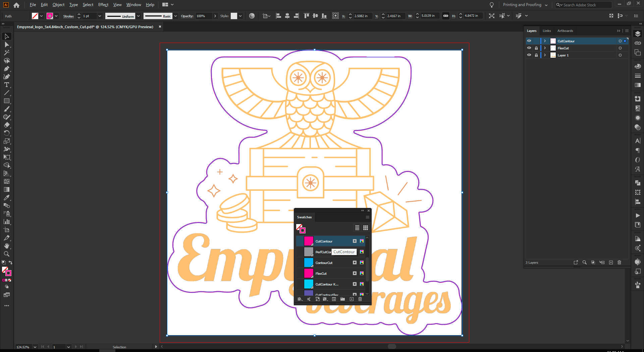Image resolution: width=644 pixels, height=352 pixels.
Task: Click the Opacity label link
Action: tap(187, 16)
